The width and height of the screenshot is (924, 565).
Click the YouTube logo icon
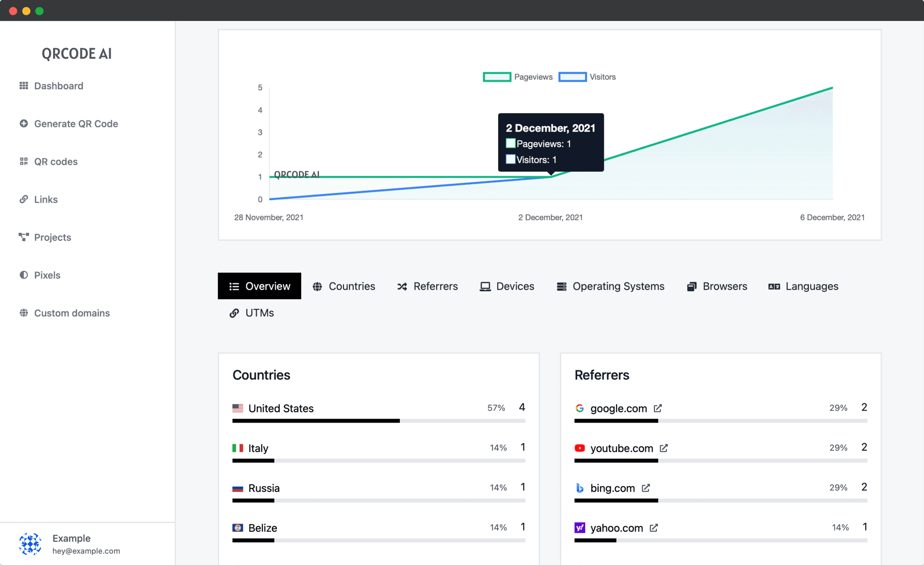pyautogui.click(x=580, y=448)
